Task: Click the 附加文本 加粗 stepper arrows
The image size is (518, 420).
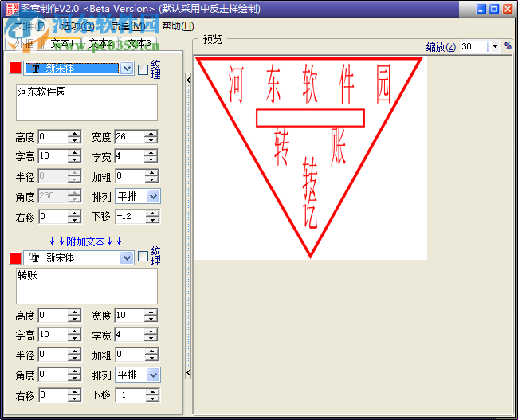Action: click(152, 355)
